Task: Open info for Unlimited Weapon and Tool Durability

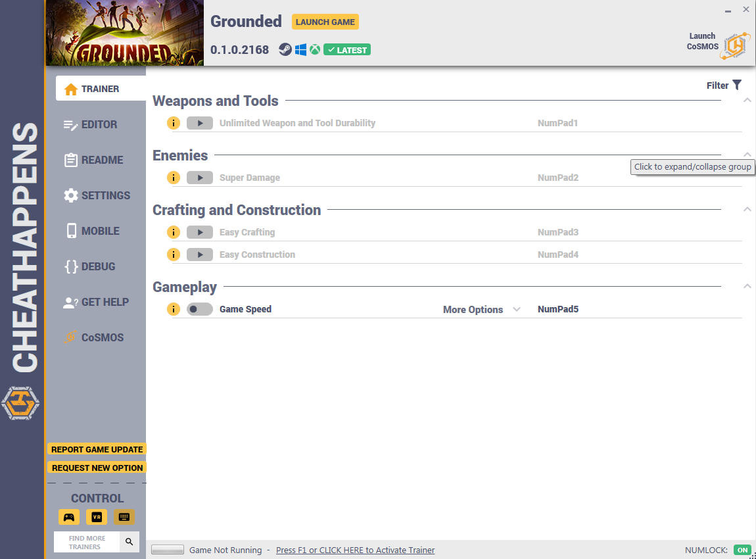Action: 174,123
